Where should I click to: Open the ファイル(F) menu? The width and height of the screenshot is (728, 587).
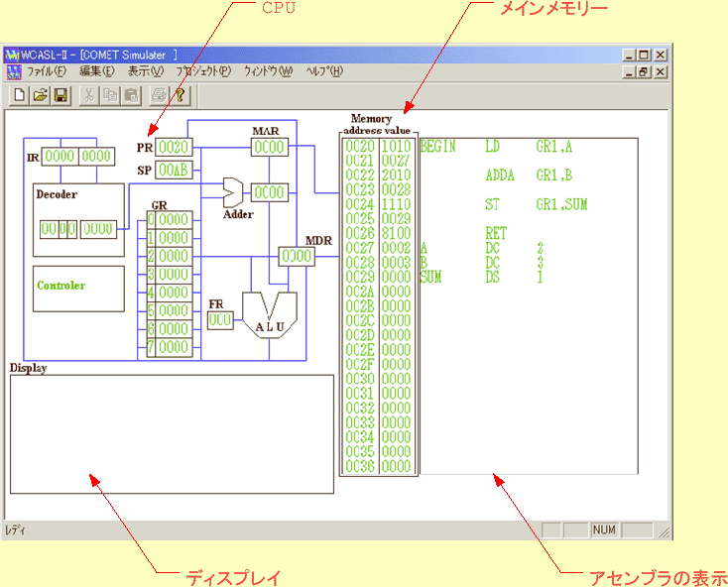coord(47,71)
